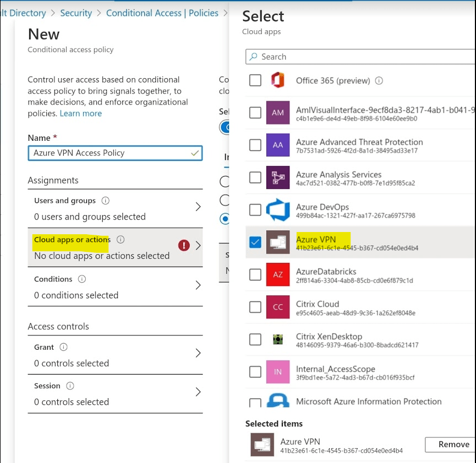Click the Office 365 (preview) app icon
Image resolution: width=476 pixels, height=463 pixels.
click(x=279, y=80)
